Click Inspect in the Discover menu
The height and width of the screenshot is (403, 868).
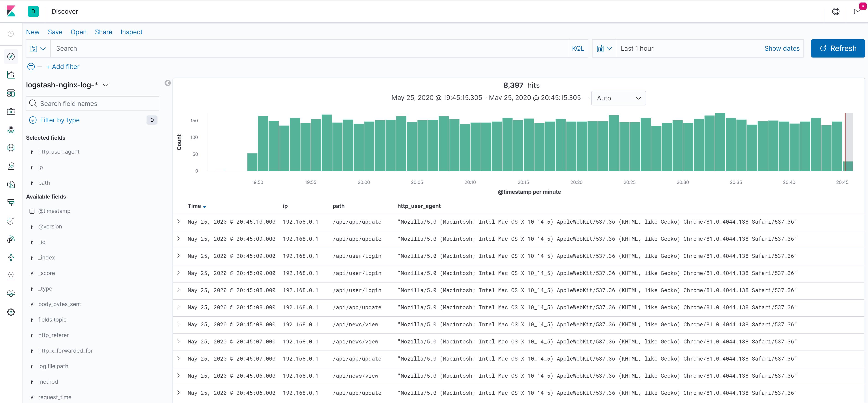coord(131,32)
